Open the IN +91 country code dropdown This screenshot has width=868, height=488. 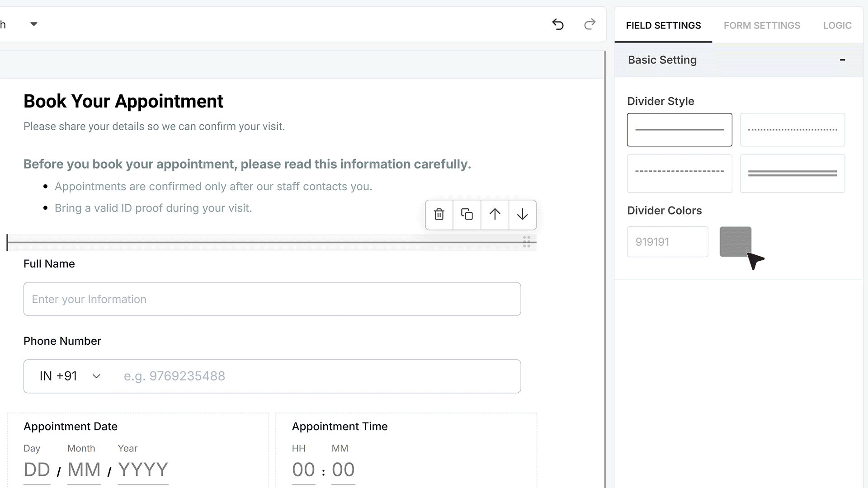coord(70,376)
